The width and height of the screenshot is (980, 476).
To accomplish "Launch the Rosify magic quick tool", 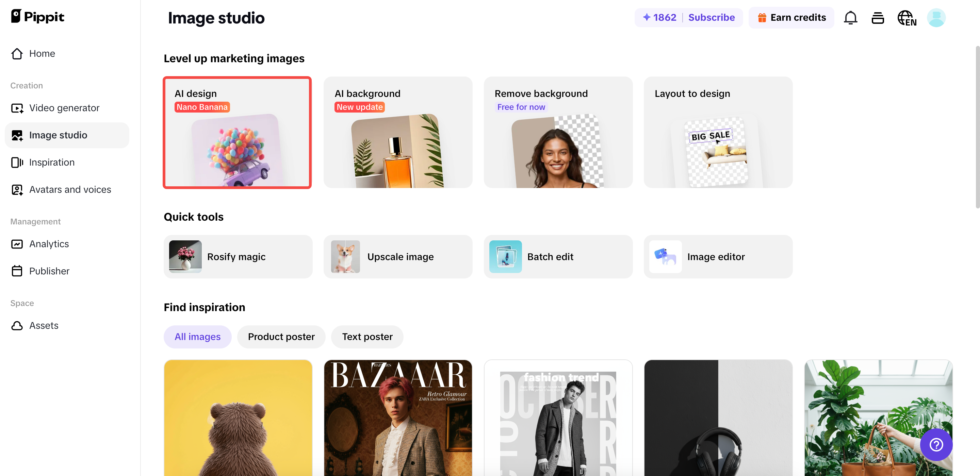I will click(x=238, y=257).
